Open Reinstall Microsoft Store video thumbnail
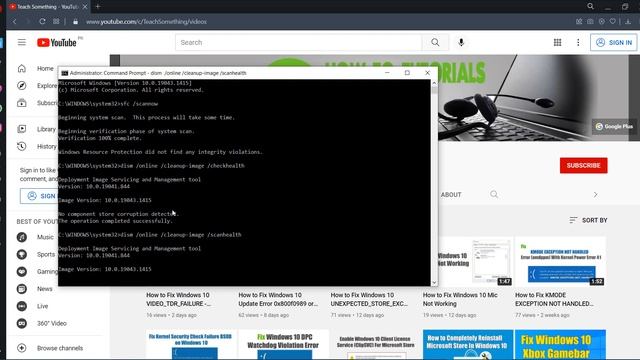640x360 pixels. 468,344
